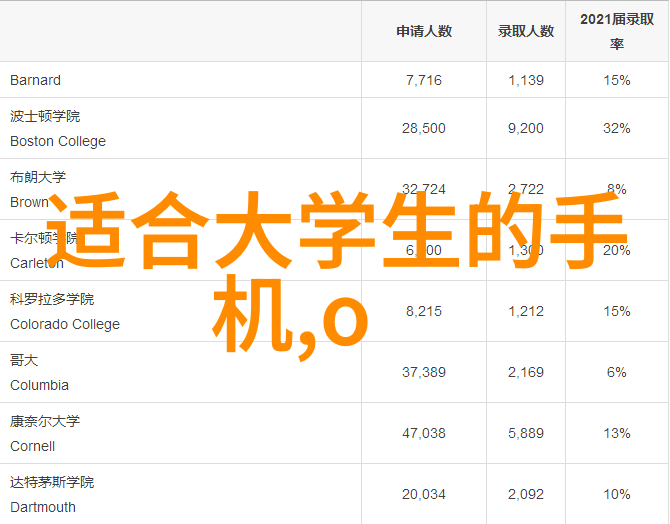Image resolution: width=670 pixels, height=524 pixels.
Task: Click Barnard's applicant count 7,716
Action: click(x=424, y=80)
